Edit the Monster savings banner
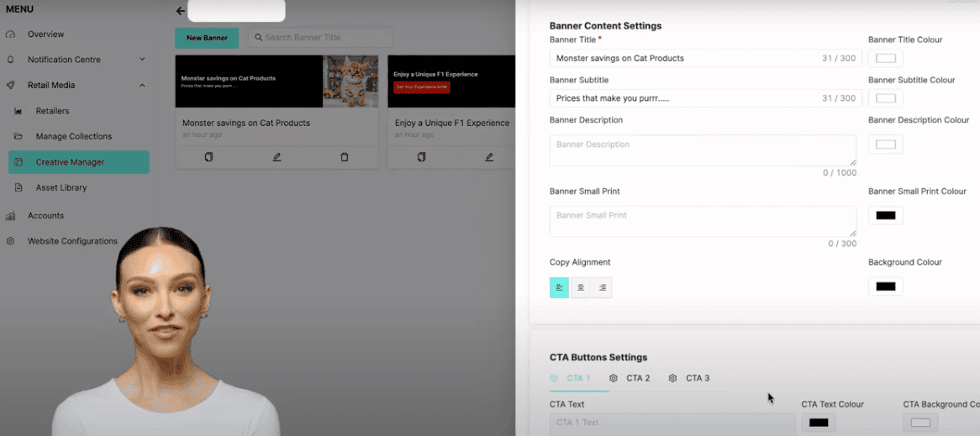 277,157
